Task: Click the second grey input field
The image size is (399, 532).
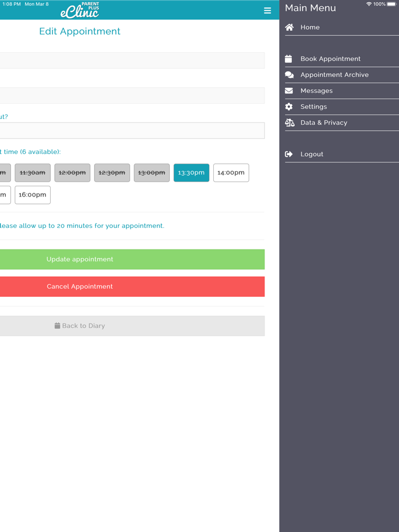Action: pos(132,95)
